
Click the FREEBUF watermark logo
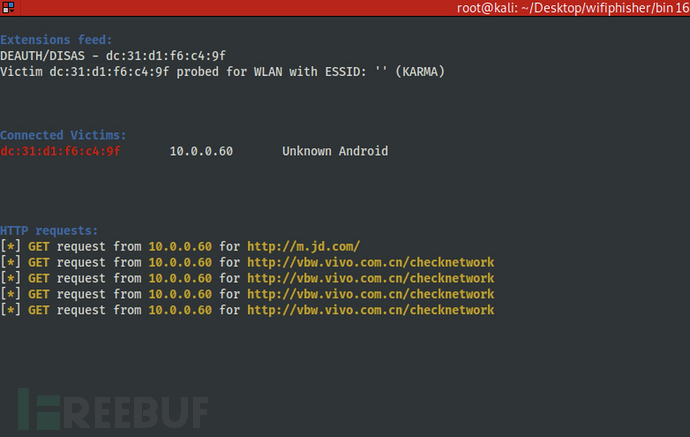pos(113,409)
